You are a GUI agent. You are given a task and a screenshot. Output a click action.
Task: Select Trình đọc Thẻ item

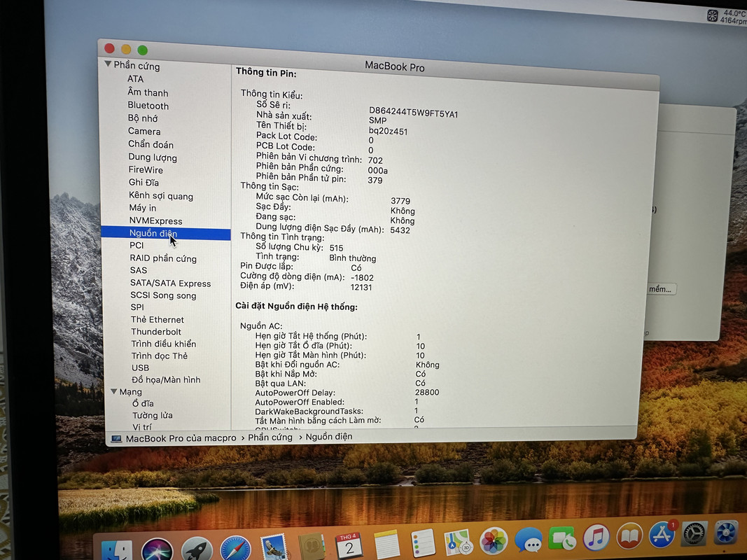[x=159, y=356]
